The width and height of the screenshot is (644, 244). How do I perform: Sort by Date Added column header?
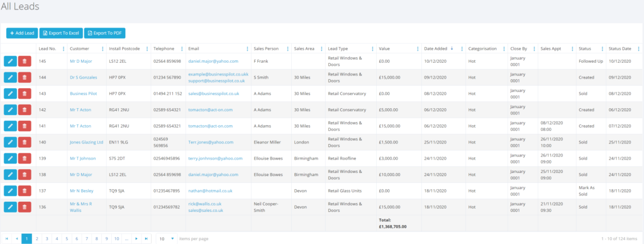pos(435,49)
